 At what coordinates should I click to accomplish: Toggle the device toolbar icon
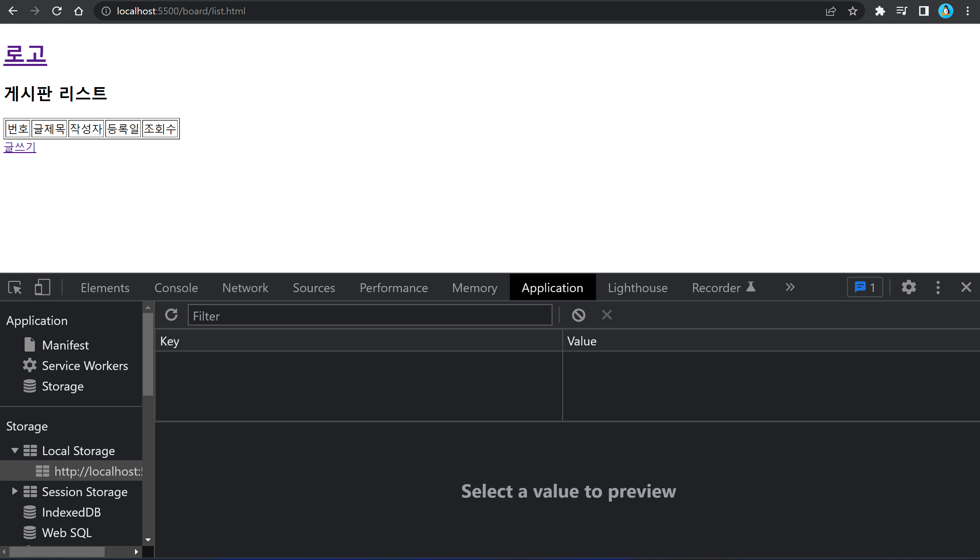pyautogui.click(x=42, y=287)
